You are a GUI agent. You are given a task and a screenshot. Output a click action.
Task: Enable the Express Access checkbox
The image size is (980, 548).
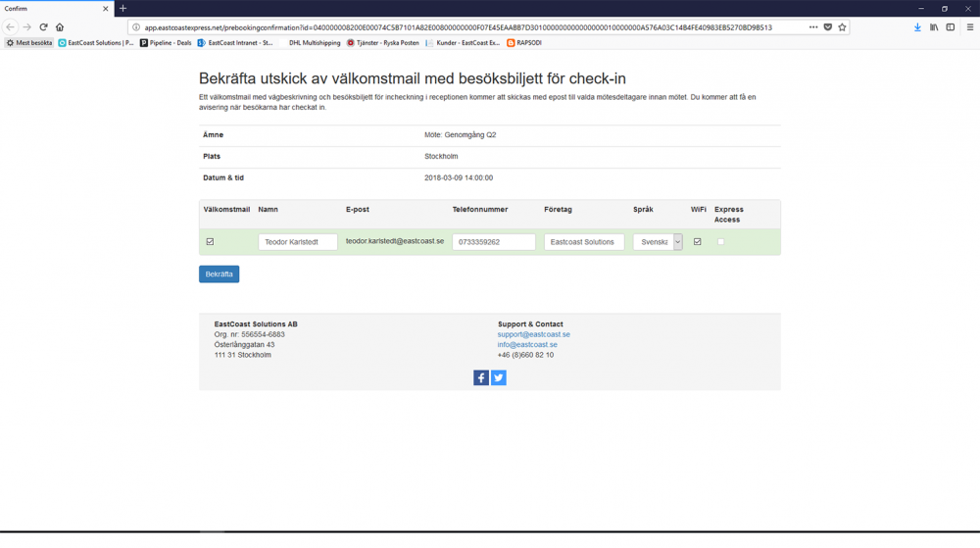coord(721,242)
